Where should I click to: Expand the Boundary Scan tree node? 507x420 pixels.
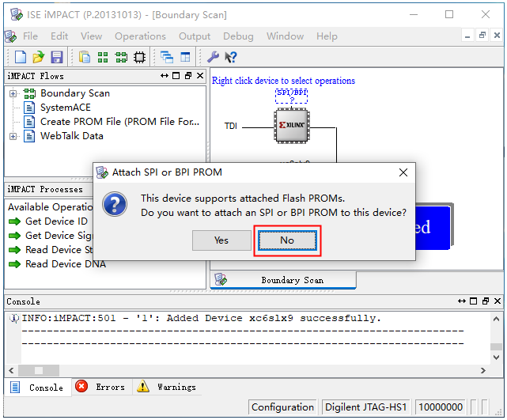(x=13, y=93)
